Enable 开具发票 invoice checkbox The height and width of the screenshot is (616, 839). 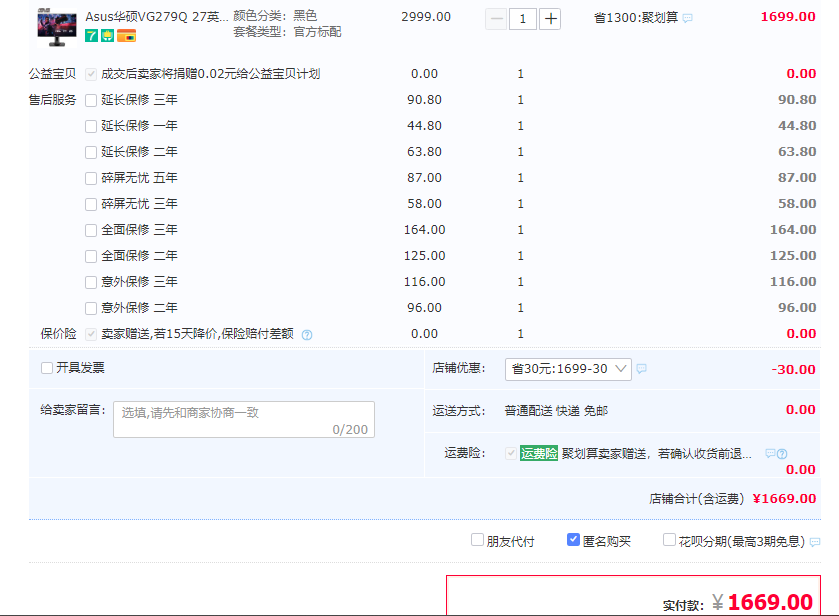(47, 368)
